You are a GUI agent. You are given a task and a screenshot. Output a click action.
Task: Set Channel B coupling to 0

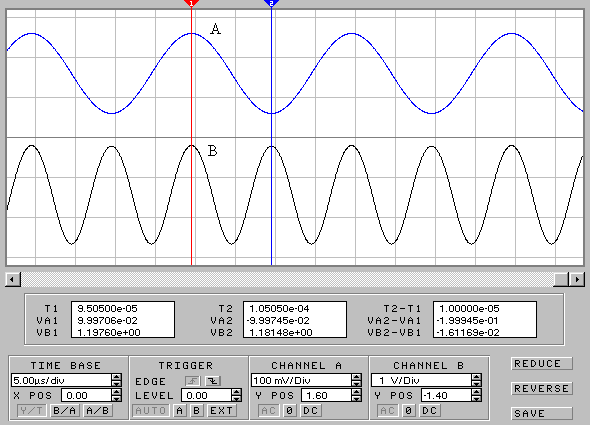tap(409, 410)
